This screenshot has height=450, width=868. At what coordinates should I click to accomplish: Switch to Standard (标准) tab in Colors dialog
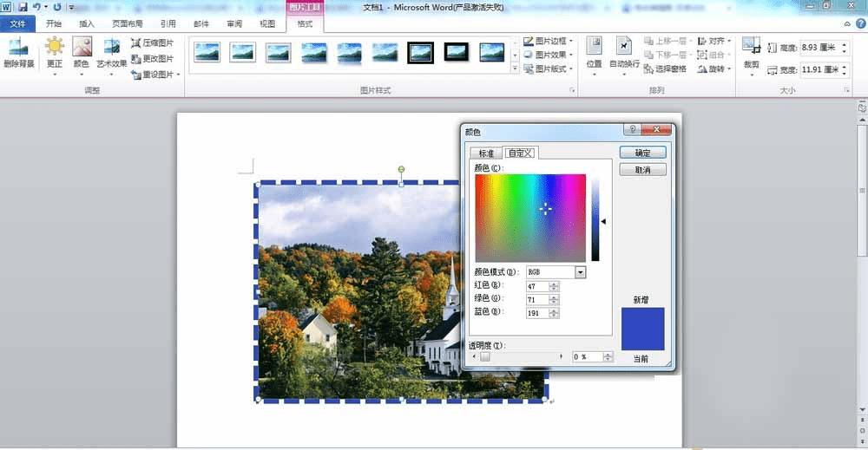[x=486, y=153]
